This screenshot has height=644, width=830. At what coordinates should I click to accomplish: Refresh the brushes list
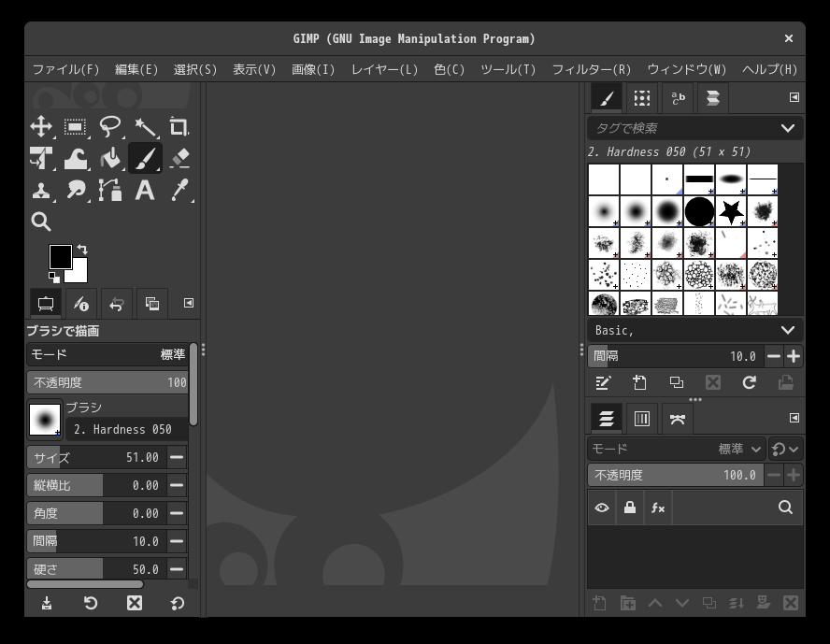748,382
